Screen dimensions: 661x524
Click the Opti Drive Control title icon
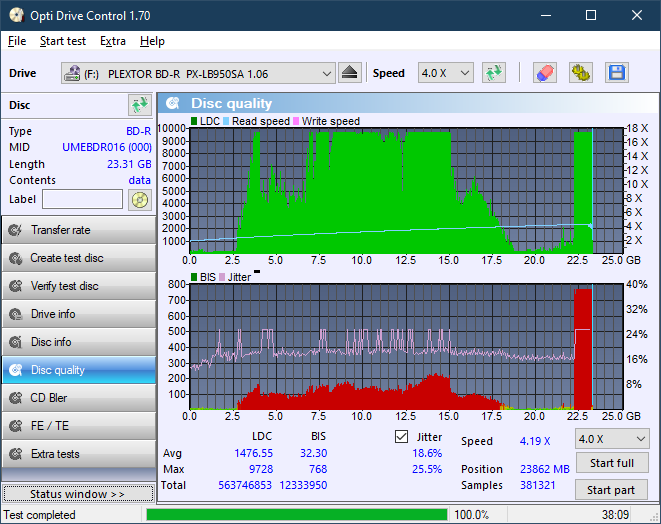tap(16, 16)
